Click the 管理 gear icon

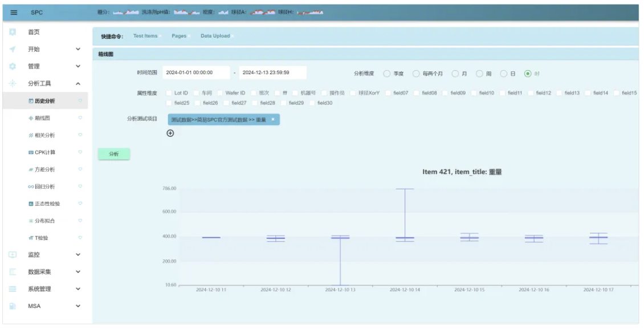pos(13,67)
